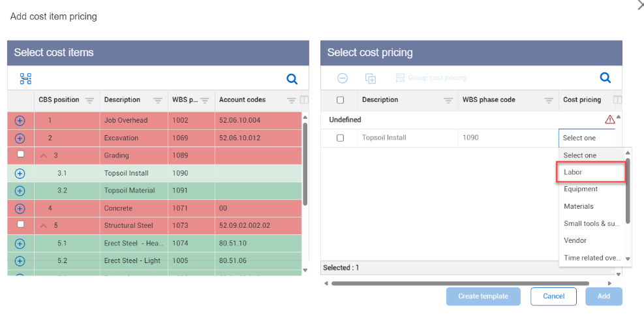This screenshot has width=644, height=314.
Task: Click the search icon in Select cost pricing panel
Action: pyautogui.click(x=605, y=78)
